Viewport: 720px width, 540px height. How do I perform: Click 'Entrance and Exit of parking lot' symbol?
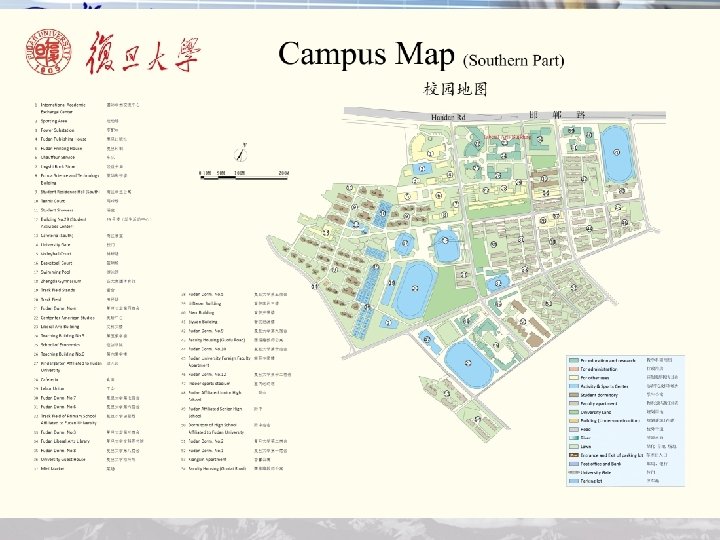(574, 455)
